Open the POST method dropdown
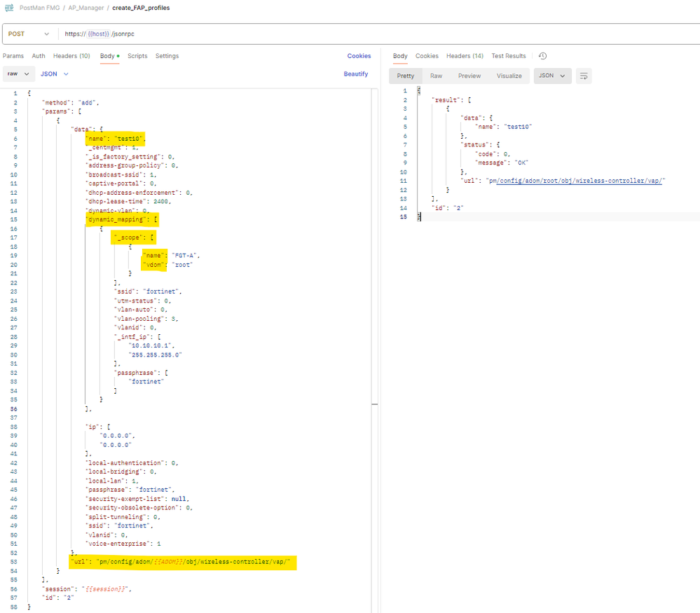The image size is (700, 613). tap(29, 34)
